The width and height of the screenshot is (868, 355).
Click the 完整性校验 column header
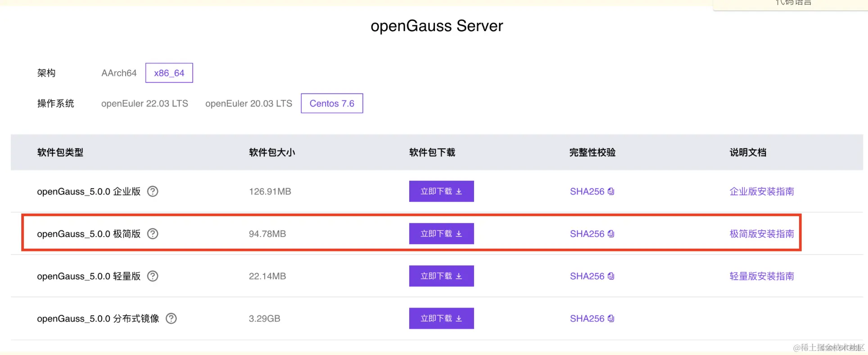[x=592, y=152]
